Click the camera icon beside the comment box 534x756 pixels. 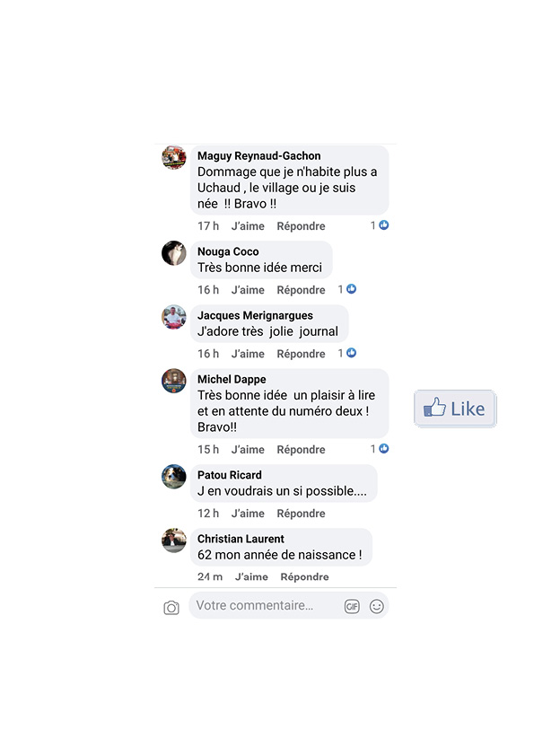tap(171, 608)
